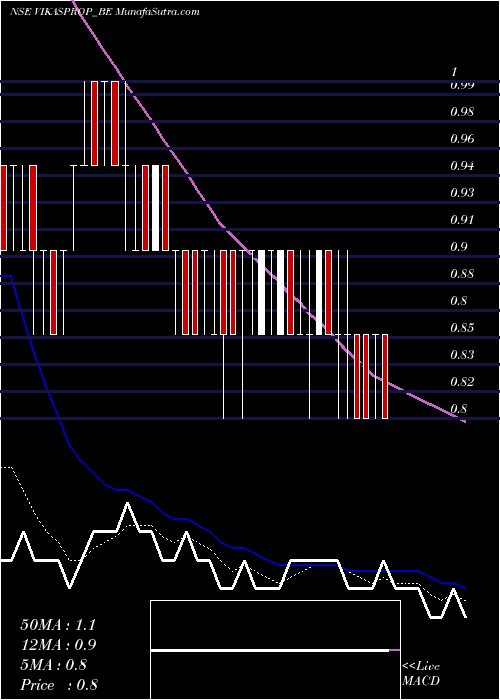This screenshot has height=700, width=500.
Task: Click the 12MA : 0.9 indicator text
Action: [58, 645]
